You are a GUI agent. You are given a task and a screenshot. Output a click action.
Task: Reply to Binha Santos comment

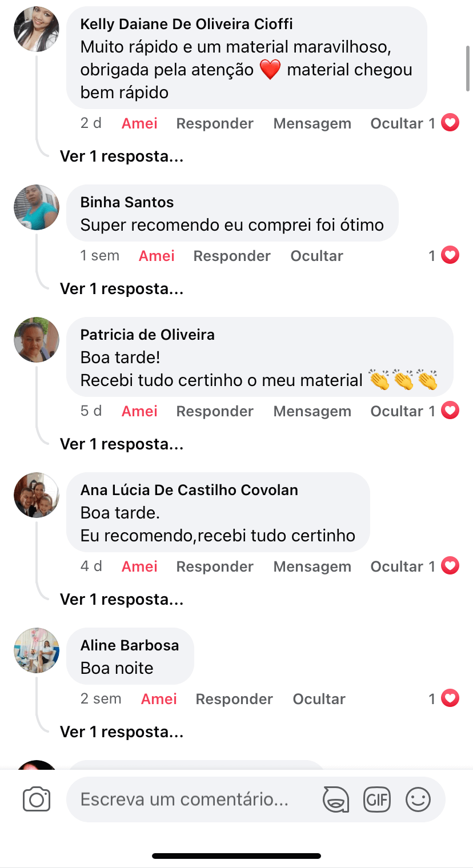[x=232, y=256]
